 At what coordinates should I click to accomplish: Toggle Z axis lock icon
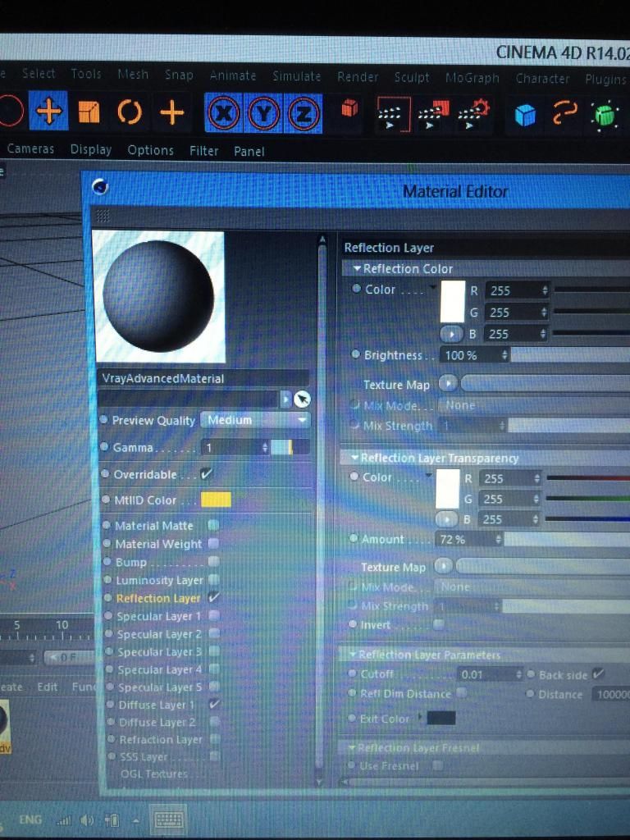tap(304, 113)
